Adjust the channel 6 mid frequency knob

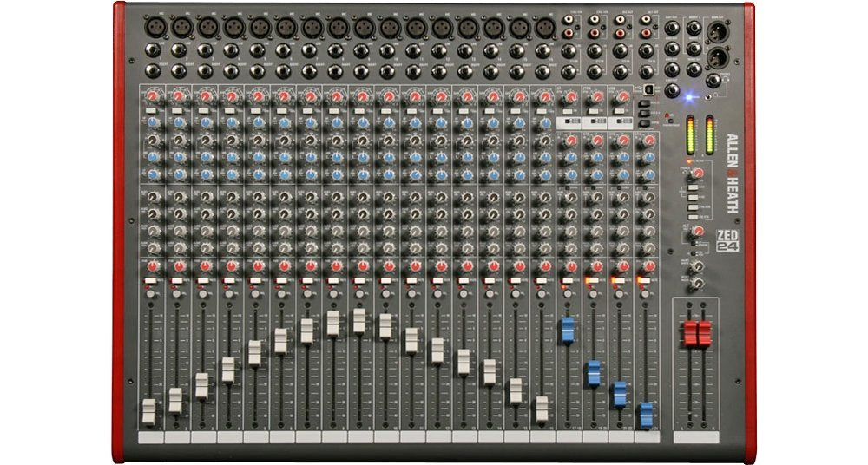click(x=284, y=140)
